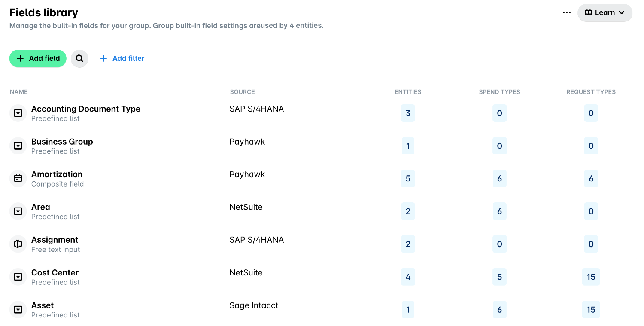Click the Area predefined list icon
Image resolution: width=644 pixels, height=326 pixels.
pyautogui.click(x=18, y=211)
